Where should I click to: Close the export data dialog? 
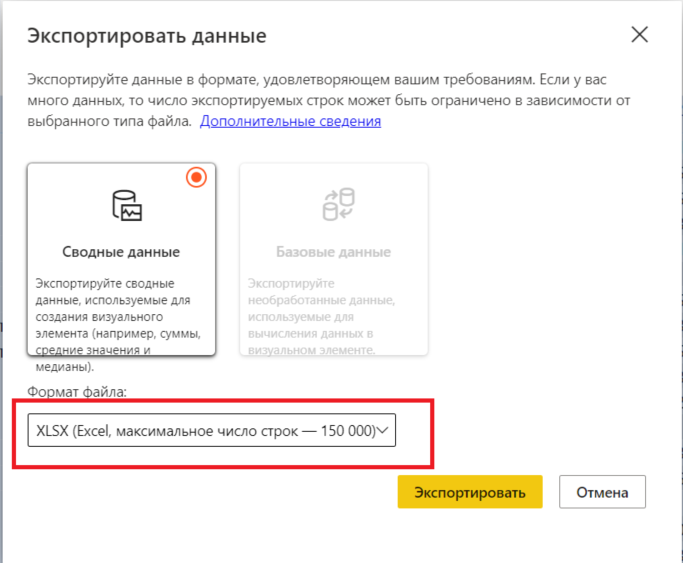click(x=639, y=36)
